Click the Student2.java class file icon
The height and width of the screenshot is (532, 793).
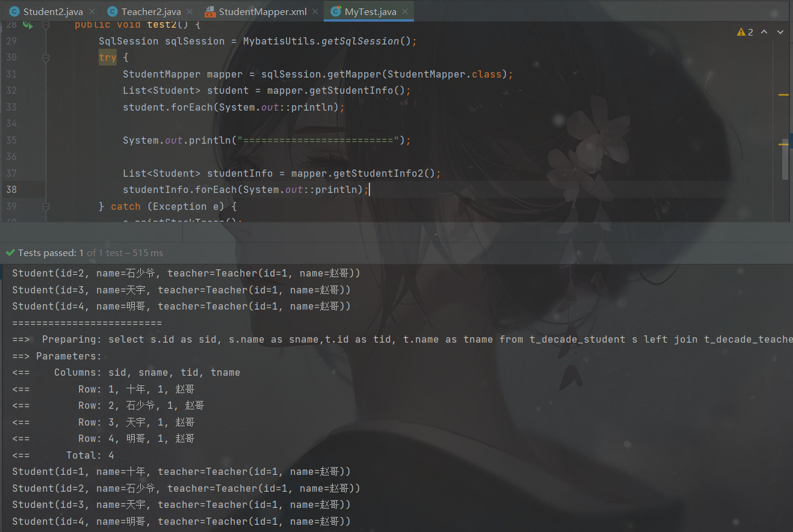click(14, 11)
